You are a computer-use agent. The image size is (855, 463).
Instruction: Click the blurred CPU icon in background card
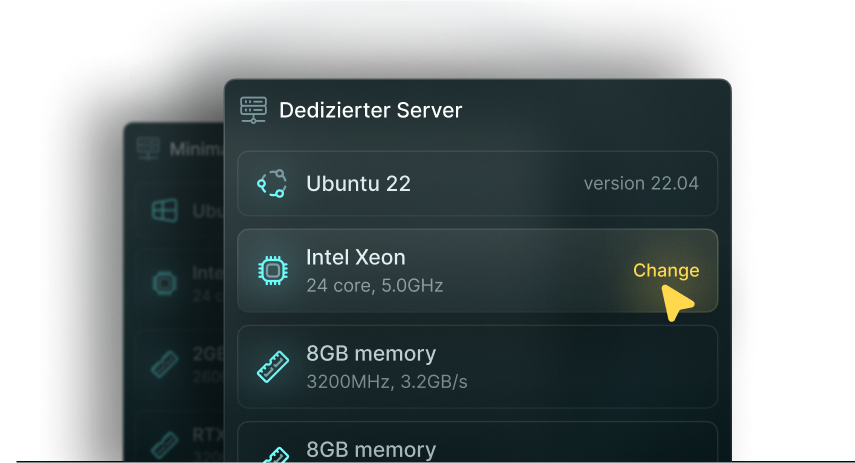pyautogui.click(x=164, y=284)
